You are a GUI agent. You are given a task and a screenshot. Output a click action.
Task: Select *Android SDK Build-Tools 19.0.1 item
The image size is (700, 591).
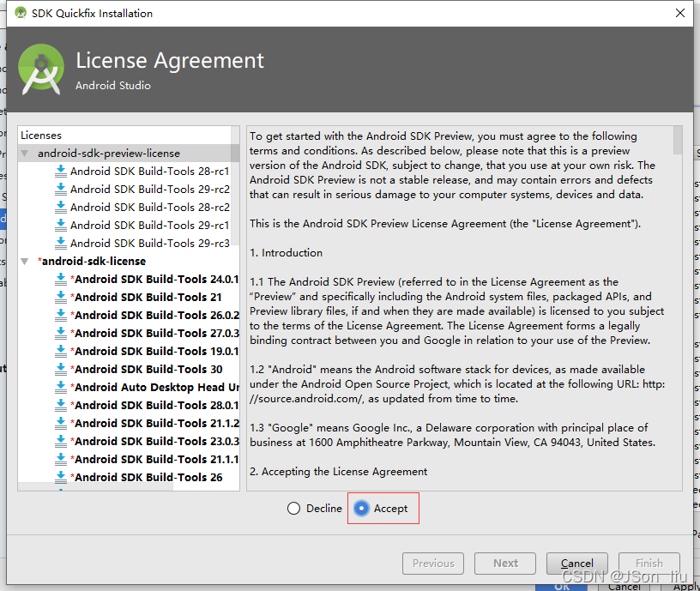(154, 352)
